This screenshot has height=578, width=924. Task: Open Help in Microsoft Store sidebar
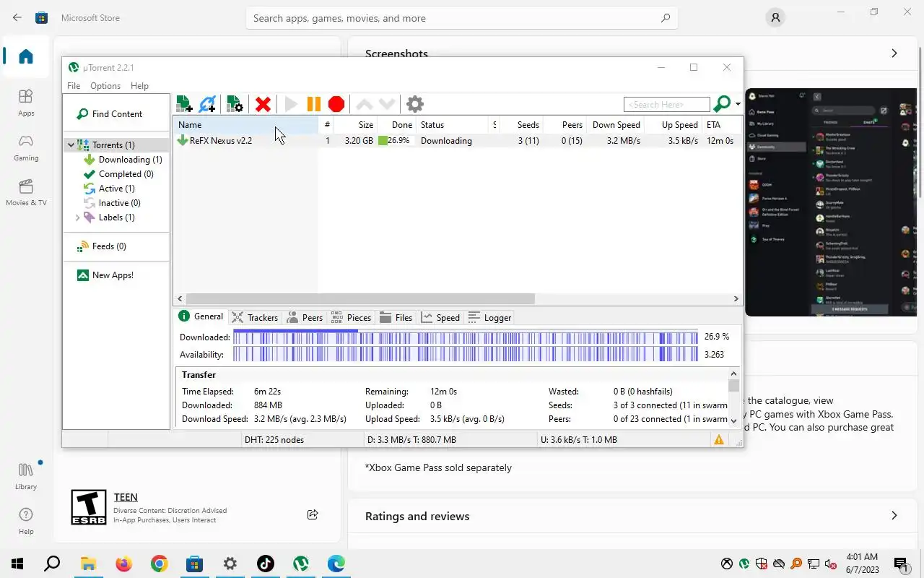[26, 520]
